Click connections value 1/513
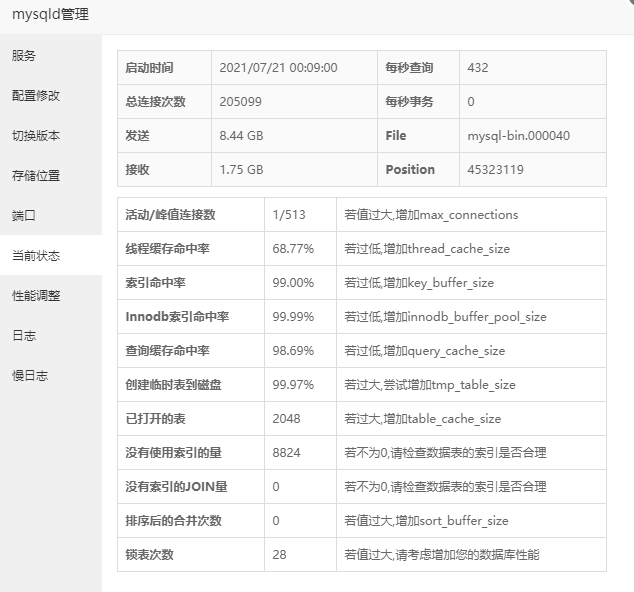 [x=289, y=215]
